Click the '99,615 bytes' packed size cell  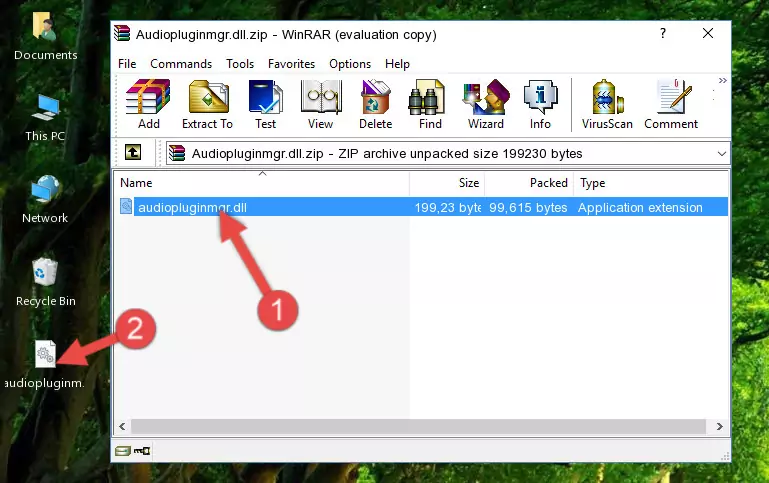point(528,207)
